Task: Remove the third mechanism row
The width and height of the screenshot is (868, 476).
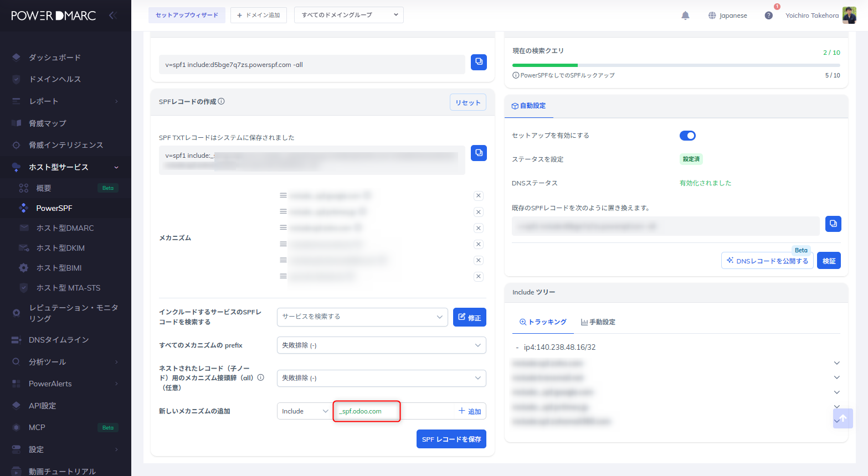Action: 479,228
